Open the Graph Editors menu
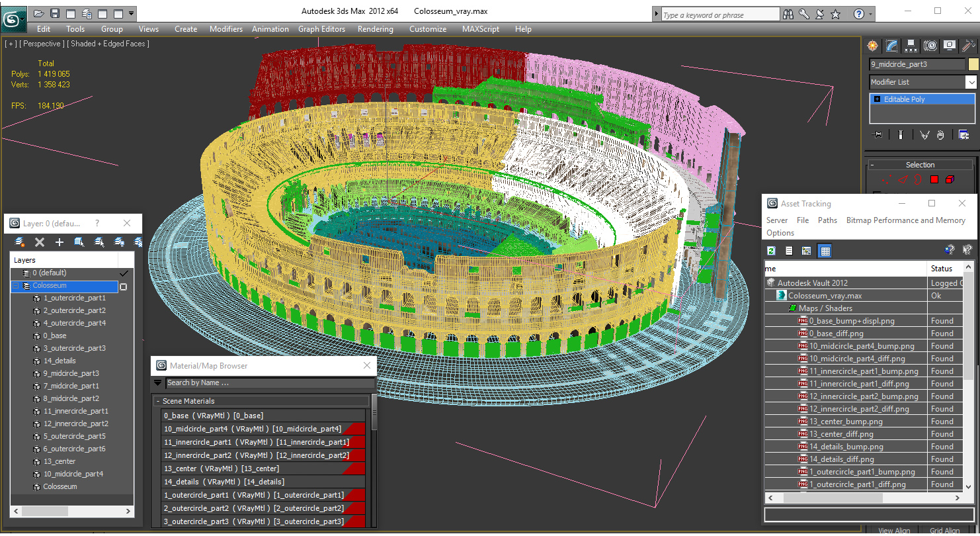 pos(321,29)
